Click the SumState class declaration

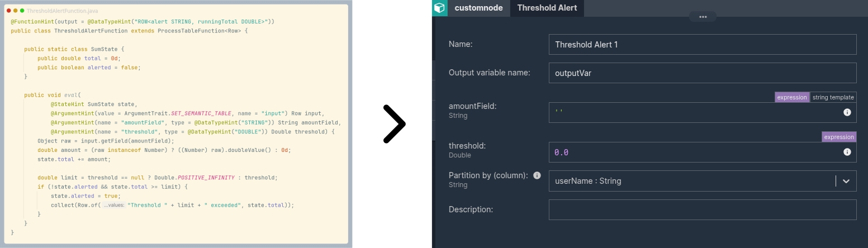click(x=74, y=49)
